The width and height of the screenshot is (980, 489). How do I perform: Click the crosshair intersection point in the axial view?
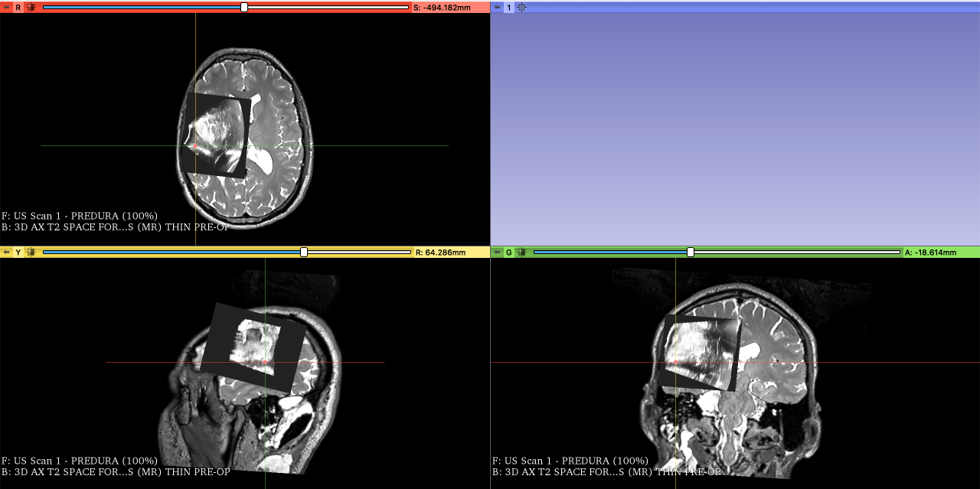pyautogui.click(x=196, y=145)
